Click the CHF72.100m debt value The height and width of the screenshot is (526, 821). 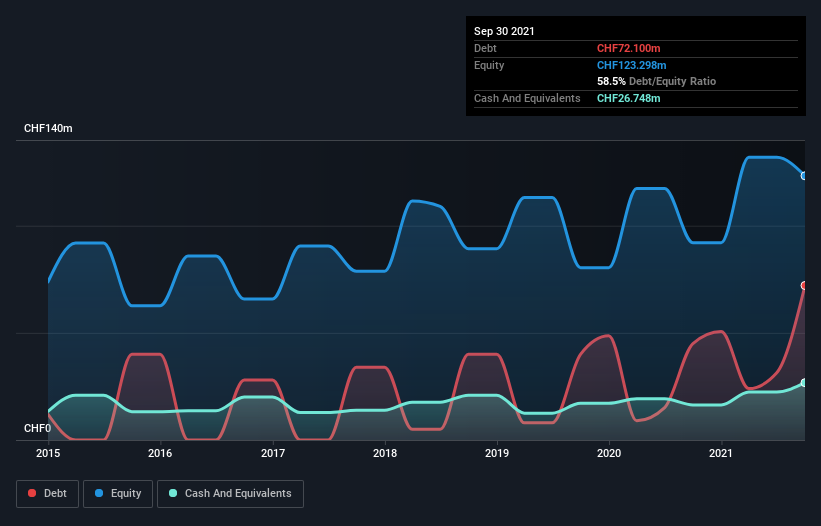click(628, 48)
